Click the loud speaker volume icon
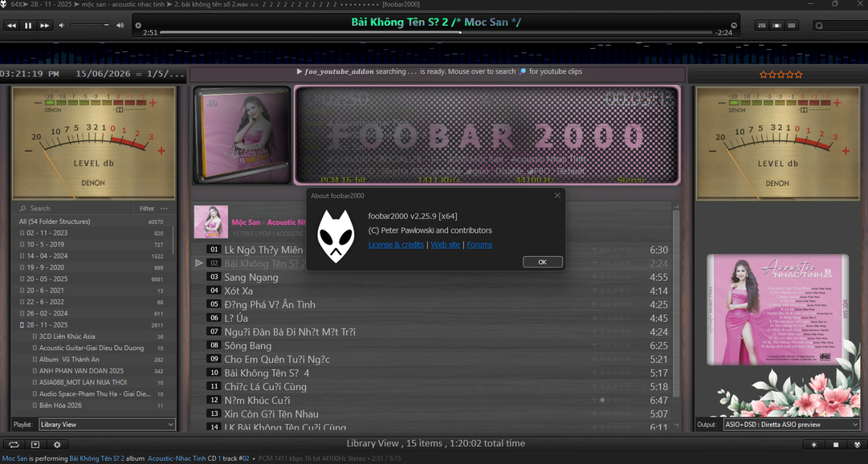Screen dimensions: 868x464 (x=120, y=26)
